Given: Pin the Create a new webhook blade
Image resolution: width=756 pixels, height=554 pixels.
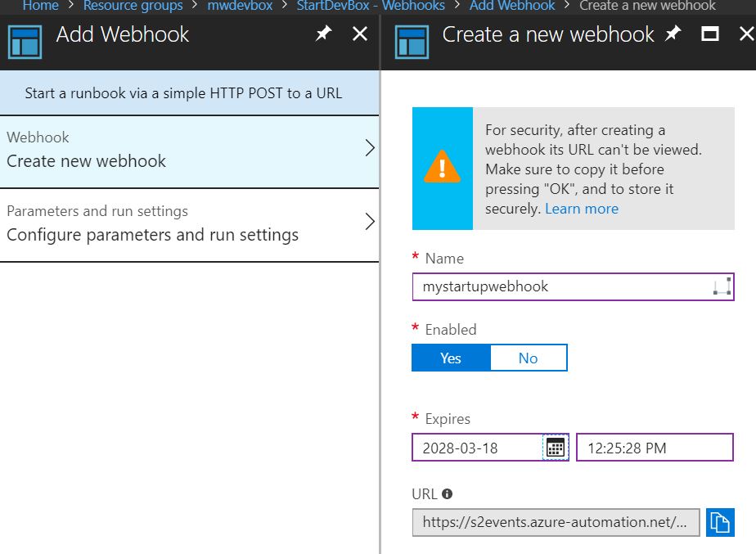Looking at the screenshot, I should click(673, 34).
